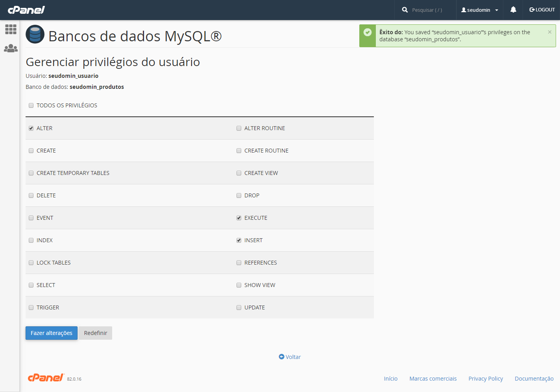
Task: Enable the UPDATE privilege
Action: 239,307
